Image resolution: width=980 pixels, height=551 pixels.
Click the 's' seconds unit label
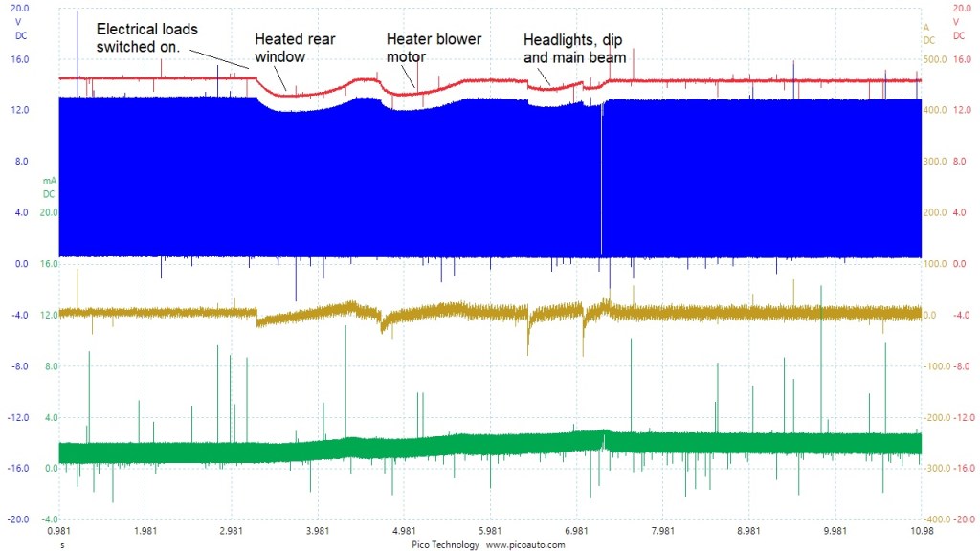point(63,543)
